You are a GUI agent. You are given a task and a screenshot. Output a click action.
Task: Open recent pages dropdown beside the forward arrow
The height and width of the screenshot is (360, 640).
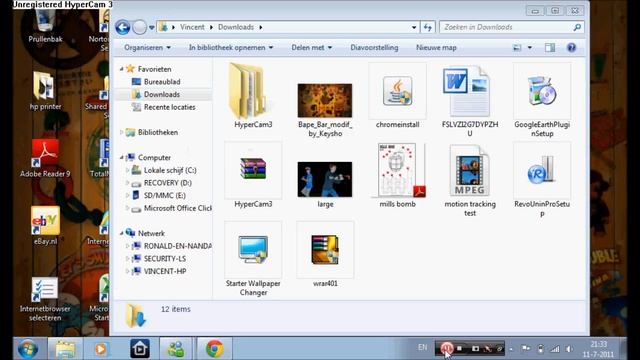pyautogui.click(x=151, y=28)
